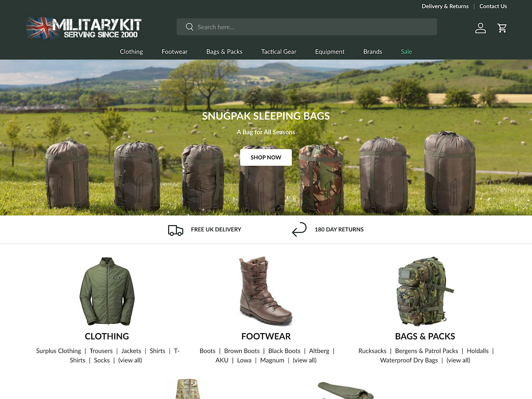Open the Contact Us page
The width and height of the screenshot is (532, 399).
tap(493, 6)
